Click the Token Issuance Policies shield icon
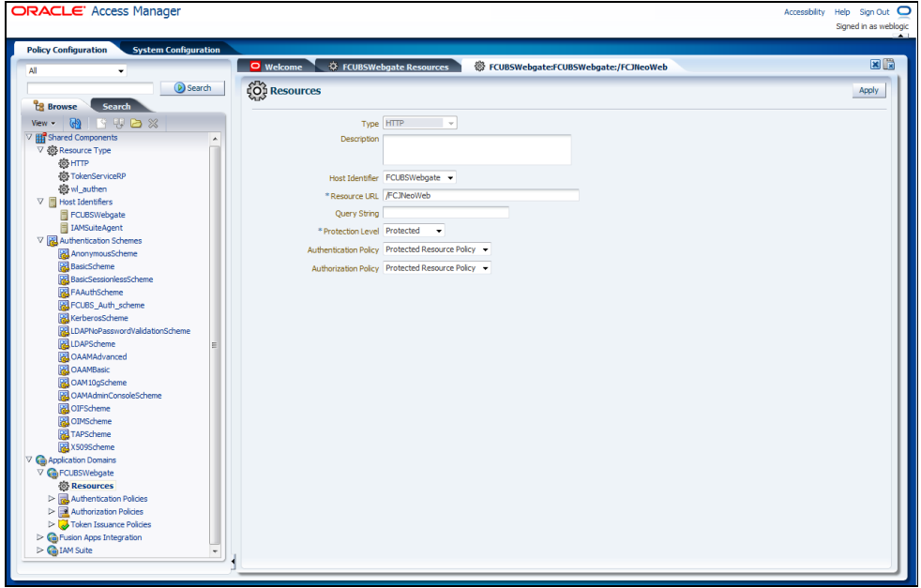Image resolution: width=921 pixels, height=588 pixels. pos(64,524)
